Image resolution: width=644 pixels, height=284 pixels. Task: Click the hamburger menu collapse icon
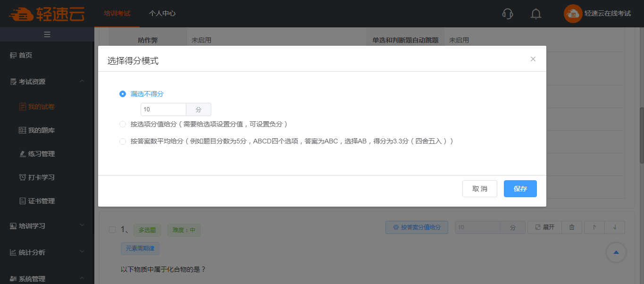coord(47,34)
